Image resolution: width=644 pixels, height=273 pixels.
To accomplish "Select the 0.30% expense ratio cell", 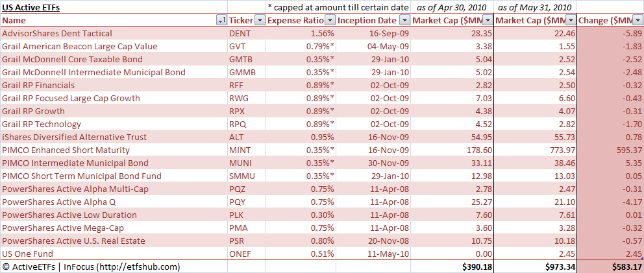I will pos(301,215).
